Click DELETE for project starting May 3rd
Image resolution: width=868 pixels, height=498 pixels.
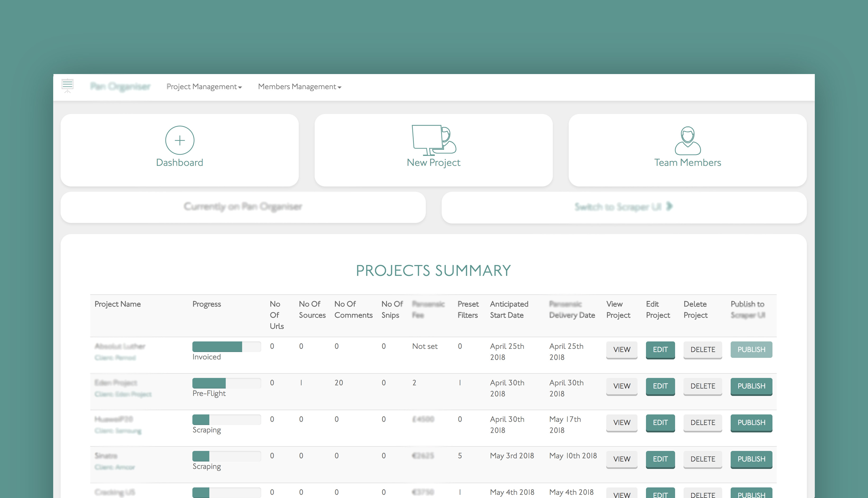[703, 459]
